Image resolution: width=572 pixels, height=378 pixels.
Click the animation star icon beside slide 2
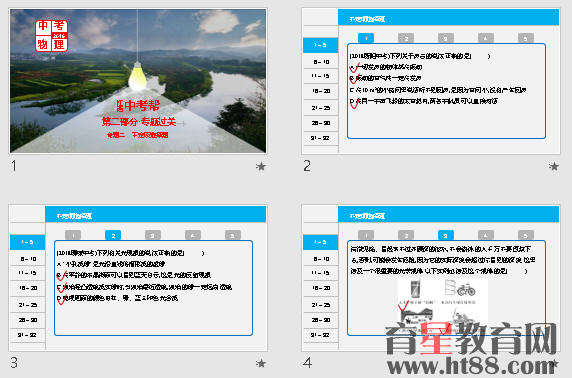click(553, 166)
